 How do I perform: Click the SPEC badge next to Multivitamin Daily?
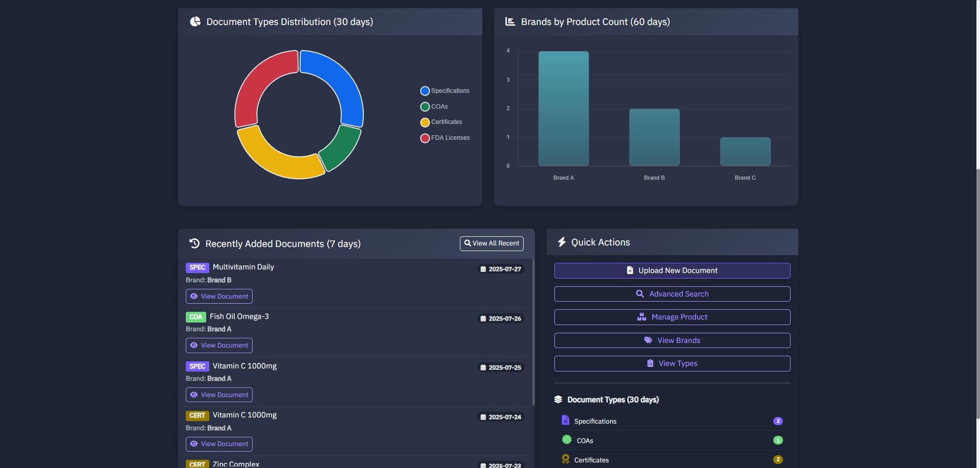pyautogui.click(x=198, y=267)
